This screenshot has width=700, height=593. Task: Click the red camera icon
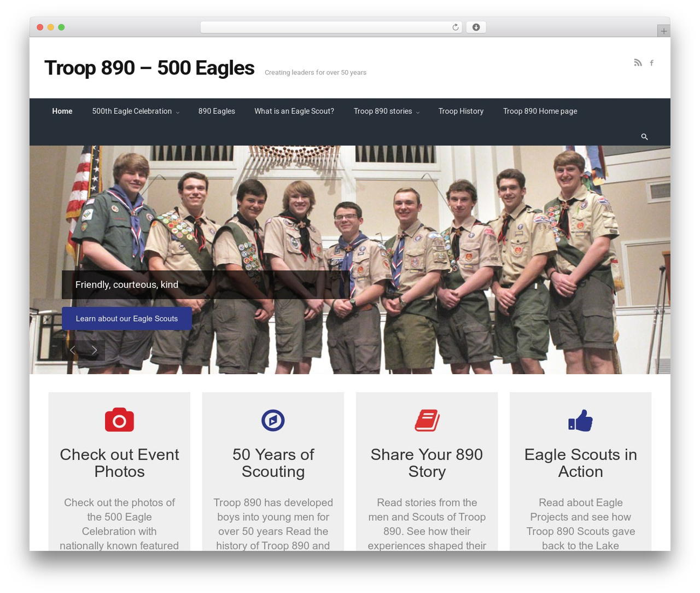[119, 420]
